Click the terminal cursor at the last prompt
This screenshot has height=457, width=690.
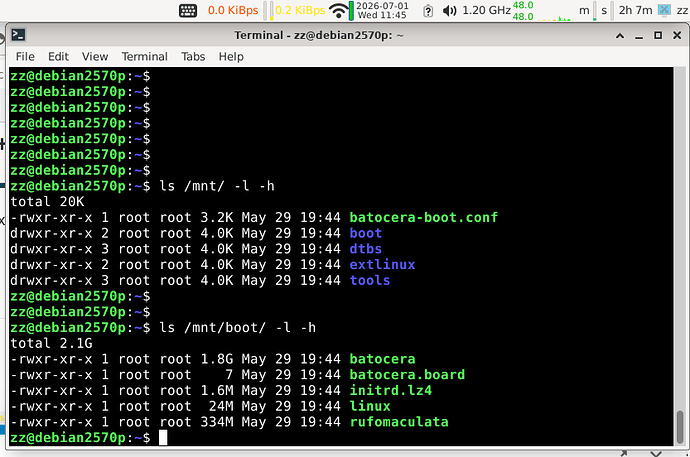point(163,438)
